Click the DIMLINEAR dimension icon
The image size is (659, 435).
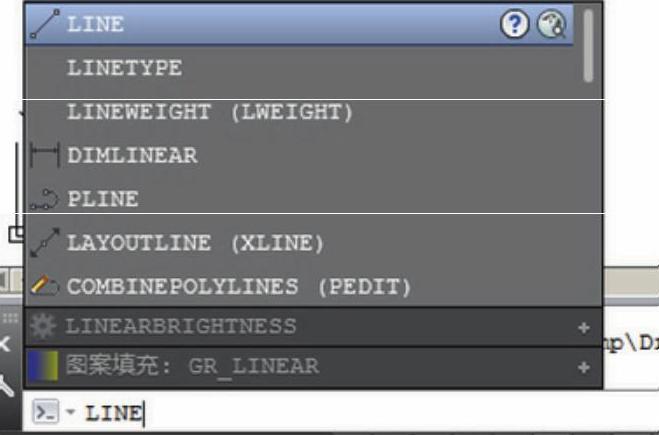point(46,155)
